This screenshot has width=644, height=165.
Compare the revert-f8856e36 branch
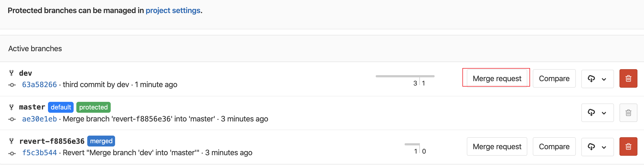[x=554, y=146]
